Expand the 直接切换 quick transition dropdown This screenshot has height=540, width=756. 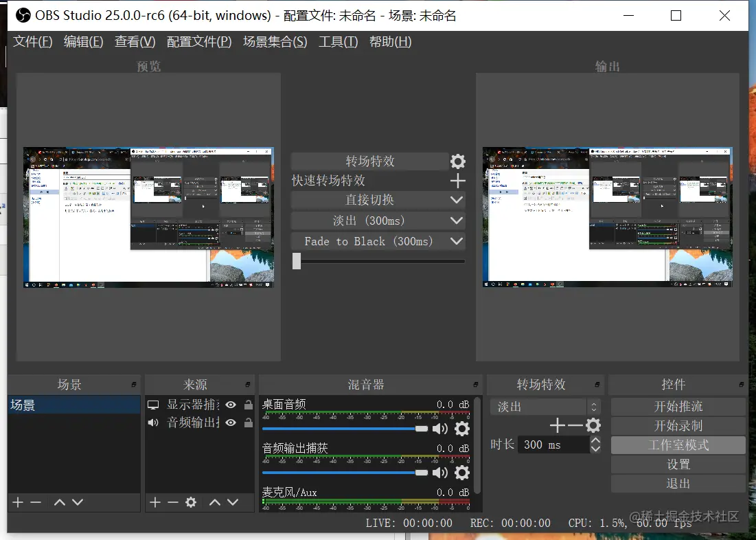click(x=457, y=200)
